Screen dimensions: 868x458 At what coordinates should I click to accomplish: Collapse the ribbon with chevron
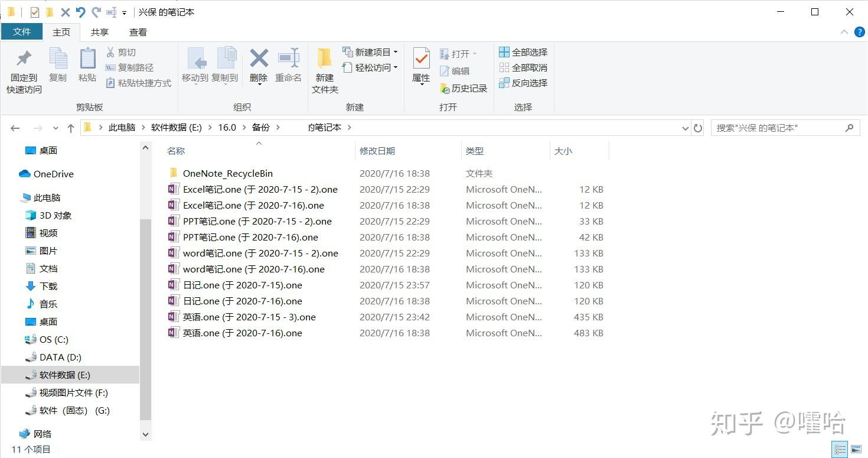(x=844, y=33)
